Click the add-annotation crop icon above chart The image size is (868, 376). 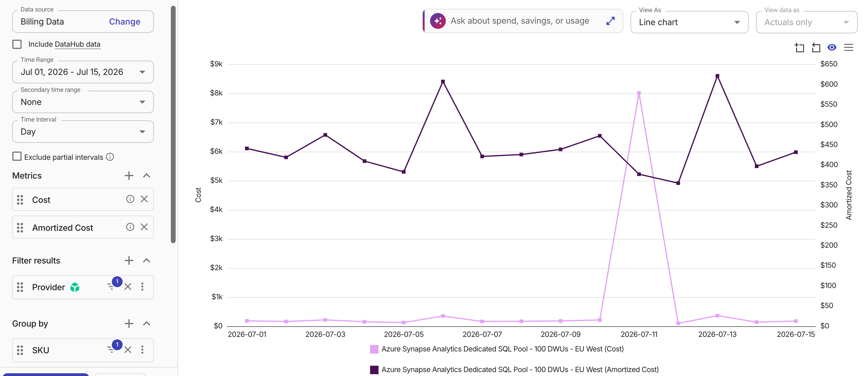click(799, 48)
